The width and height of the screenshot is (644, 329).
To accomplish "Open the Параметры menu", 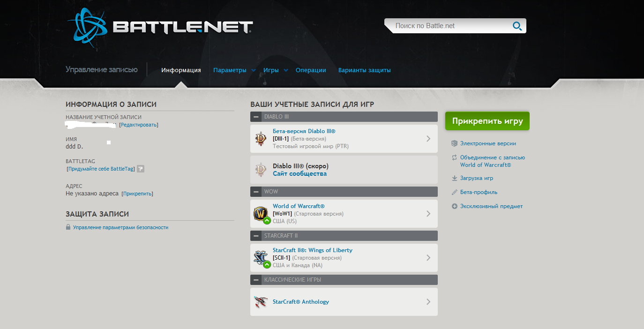I will (230, 70).
